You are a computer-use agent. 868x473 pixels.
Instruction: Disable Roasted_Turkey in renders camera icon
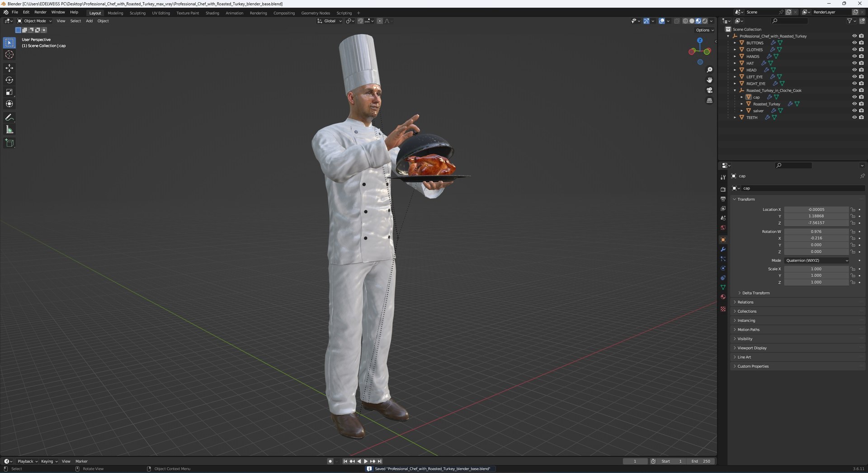[861, 104]
